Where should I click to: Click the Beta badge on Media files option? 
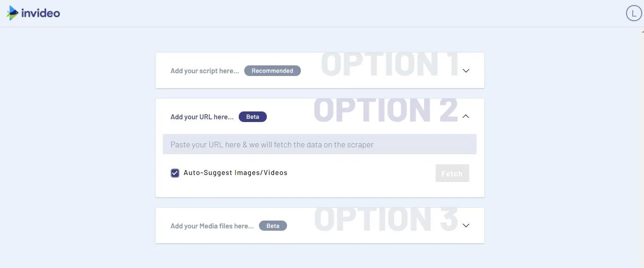tap(273, 226)
